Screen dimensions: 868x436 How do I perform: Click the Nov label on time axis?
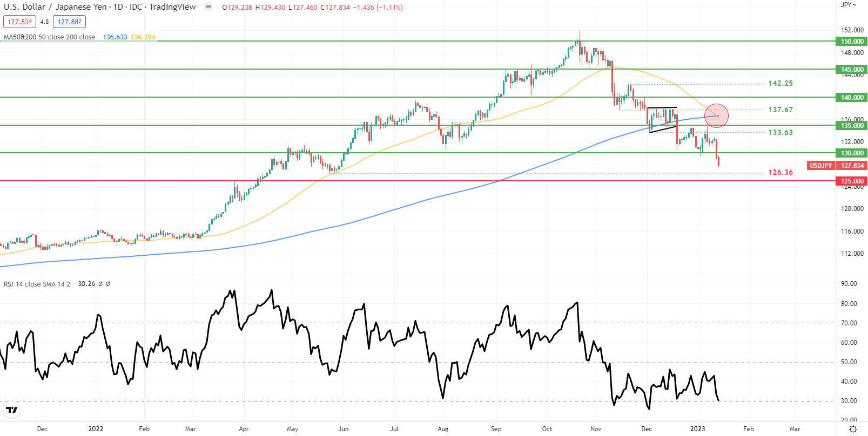[596, 429]
